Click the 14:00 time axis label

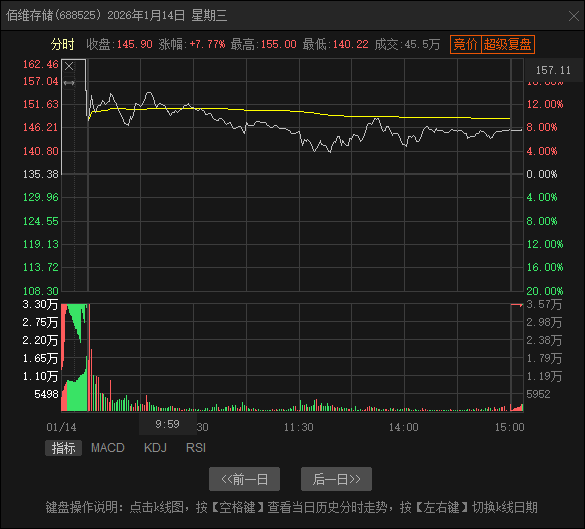point(404,427)
